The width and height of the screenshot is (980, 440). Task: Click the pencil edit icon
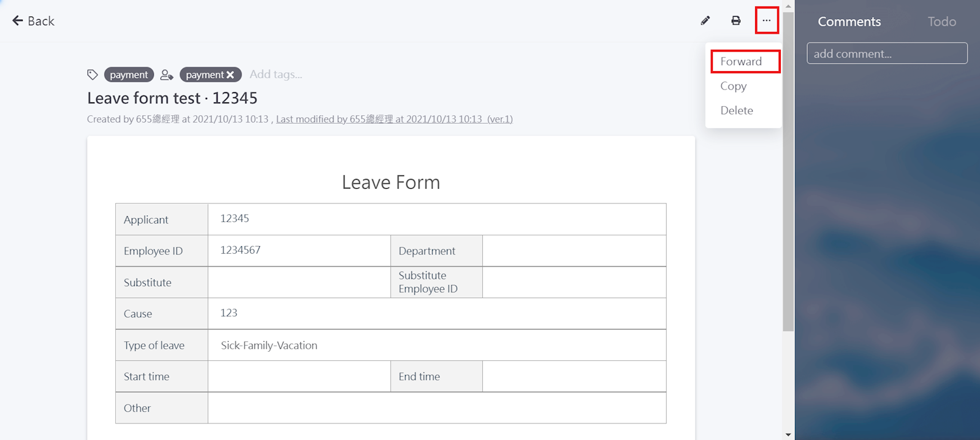point(705,21)
